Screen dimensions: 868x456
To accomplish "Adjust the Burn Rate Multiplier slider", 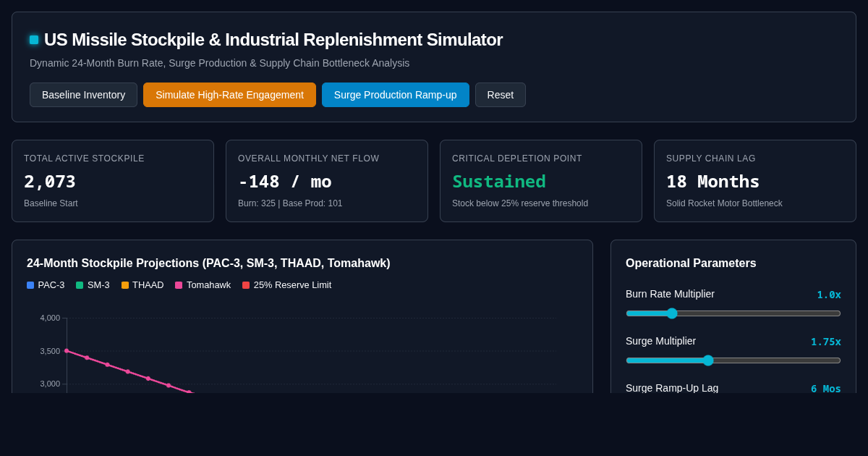I will coord(733,313).
